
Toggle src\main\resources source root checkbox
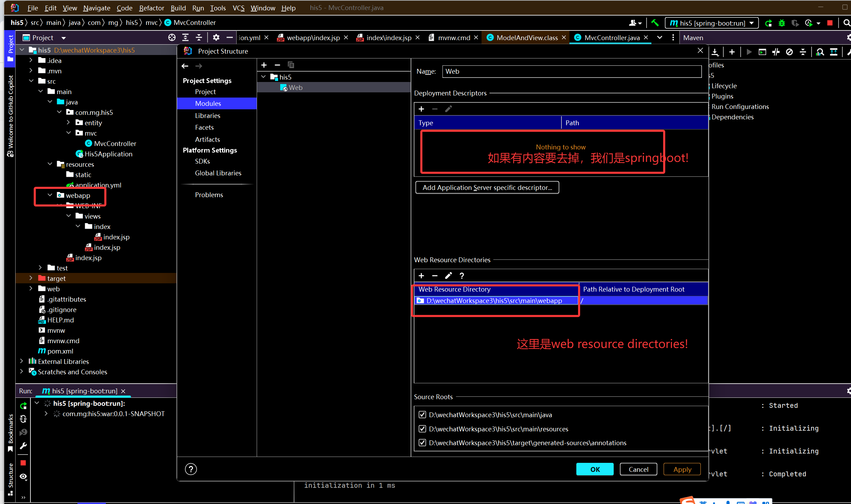(422, 429)
